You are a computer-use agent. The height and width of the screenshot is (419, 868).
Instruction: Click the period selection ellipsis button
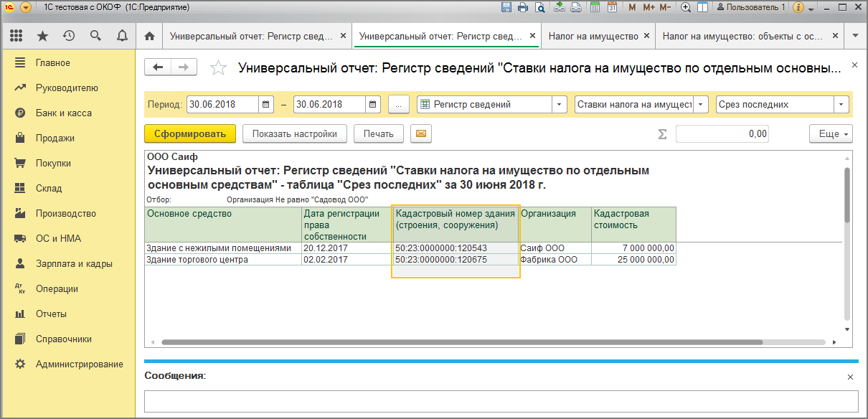398,105
